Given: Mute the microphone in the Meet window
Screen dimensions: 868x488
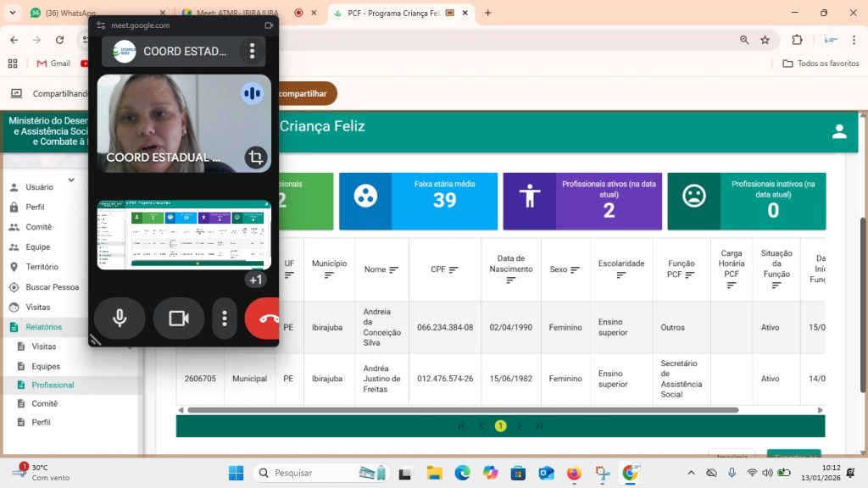Looking at the screenshot, I should tap(120, 319).
